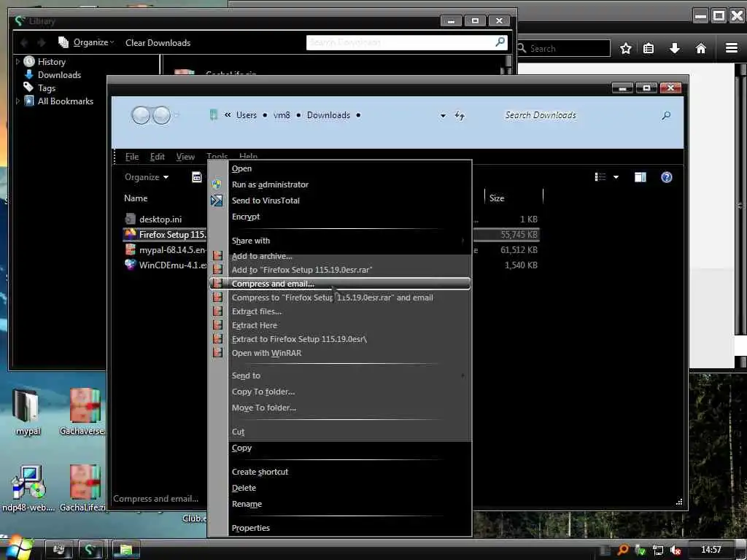This screenshot has height=560, width=747.
Task: Select Delete in the context menu
Action: pyautogui.click(x=244, y=488)
